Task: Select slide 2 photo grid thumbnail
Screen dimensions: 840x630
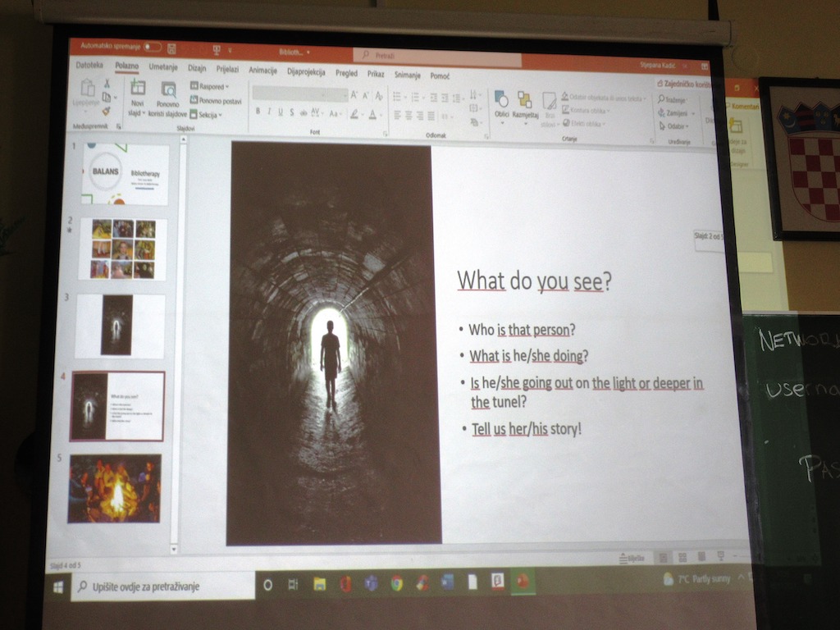Action: pyautogui.click(x=123, y=249)
